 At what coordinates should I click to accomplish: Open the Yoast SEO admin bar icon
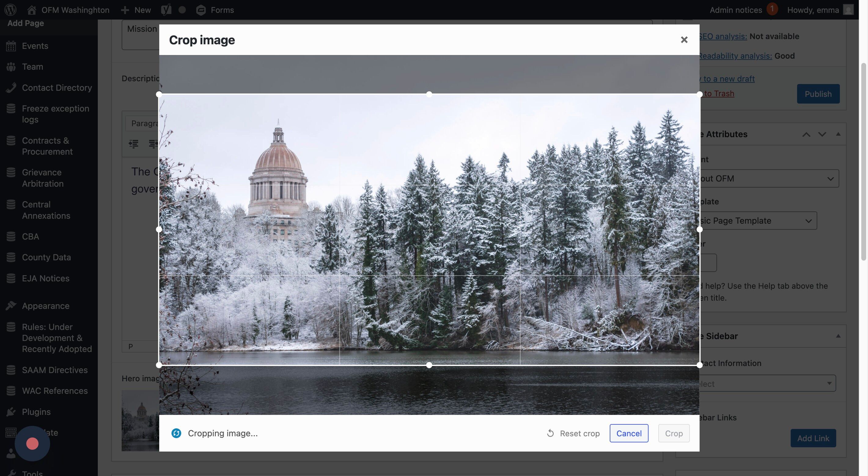coord(166,10)
